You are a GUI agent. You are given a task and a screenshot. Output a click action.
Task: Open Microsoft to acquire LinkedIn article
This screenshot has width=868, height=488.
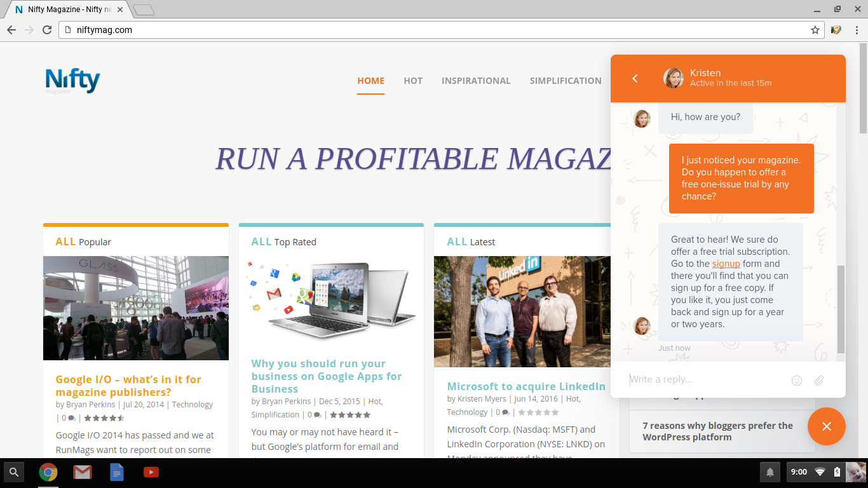coord(526,386)
